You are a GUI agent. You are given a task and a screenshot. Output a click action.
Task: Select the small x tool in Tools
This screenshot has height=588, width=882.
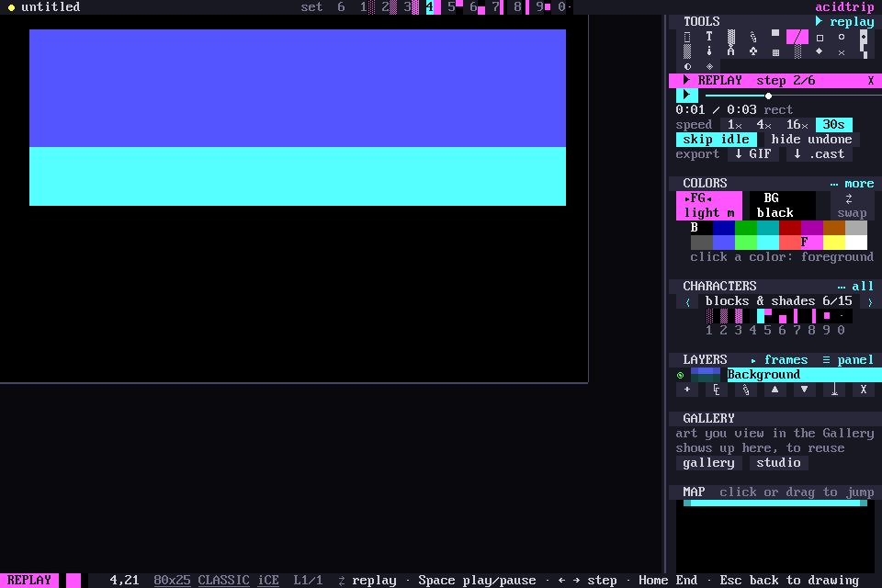(842, 52)
